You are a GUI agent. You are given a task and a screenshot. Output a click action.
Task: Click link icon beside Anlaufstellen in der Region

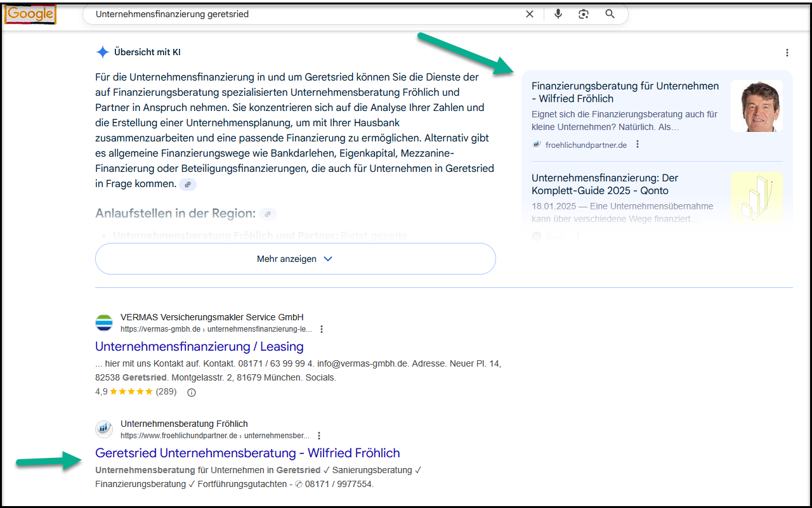click(x=268, y=214)
